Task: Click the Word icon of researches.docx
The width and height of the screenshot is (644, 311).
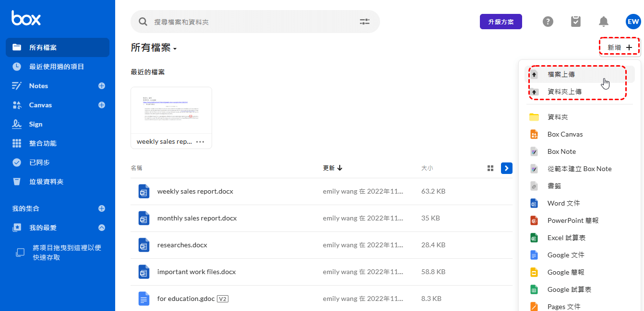Action: [x=144, y=245]
